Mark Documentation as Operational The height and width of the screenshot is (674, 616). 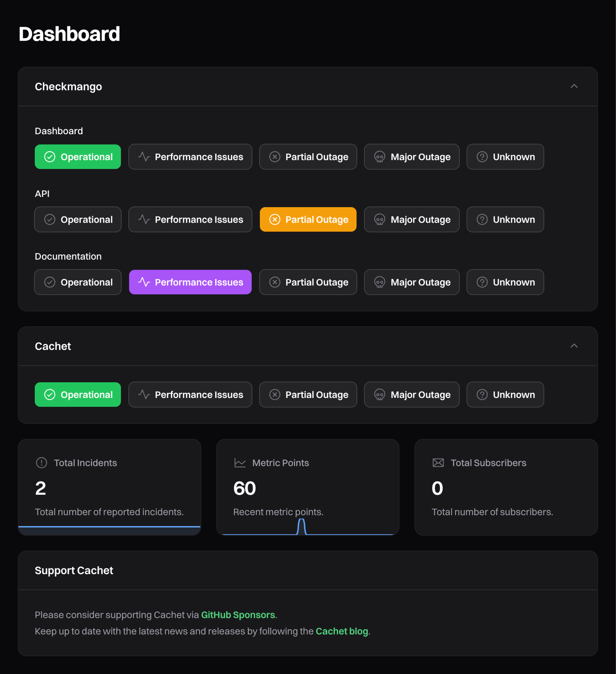(x=78, y=282)
